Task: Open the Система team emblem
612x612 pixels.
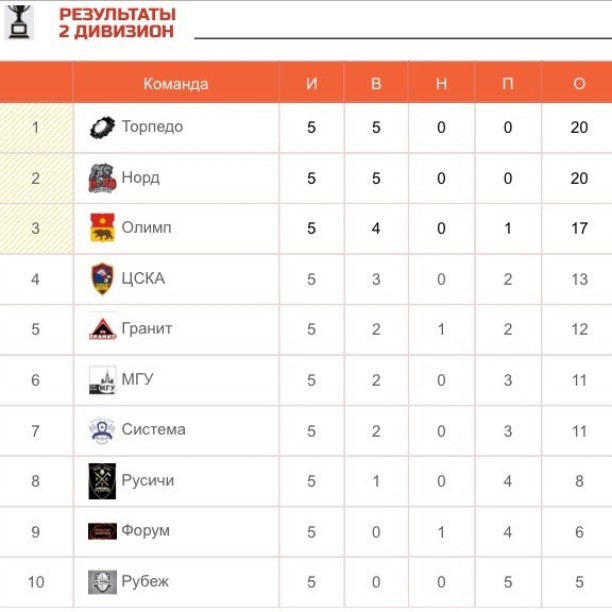Action: click(102, 431)
